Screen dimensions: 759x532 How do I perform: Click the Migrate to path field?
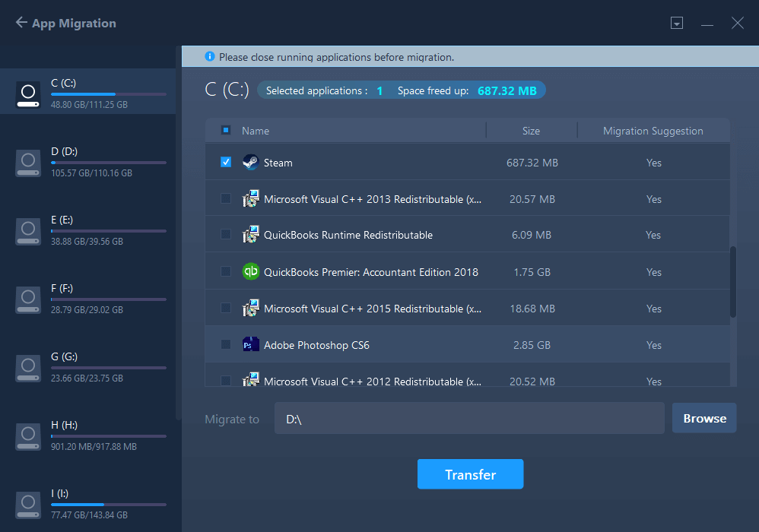469,419
